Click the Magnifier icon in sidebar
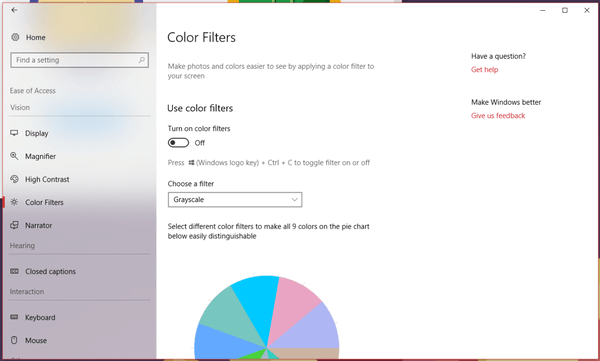The image size is (600, 361). pos(14,156)
